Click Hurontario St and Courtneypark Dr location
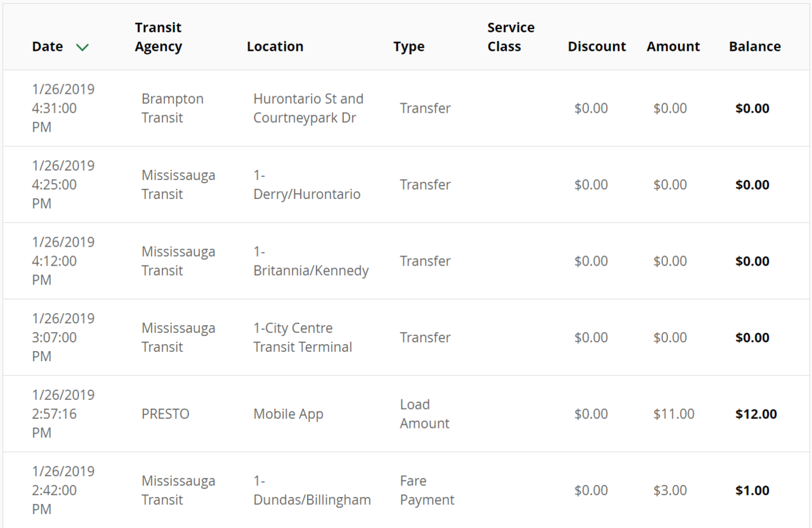The image size is (812, 528). coord(308,108)
